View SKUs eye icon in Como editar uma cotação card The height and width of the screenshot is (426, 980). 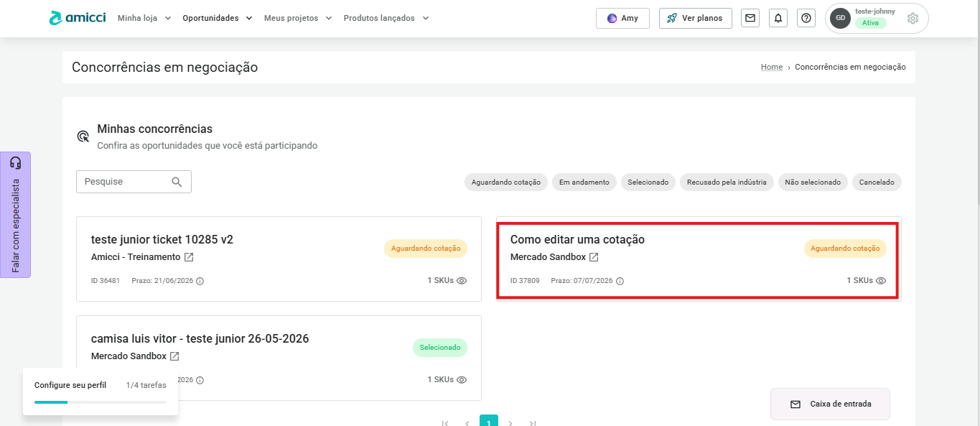pos(881,281)
